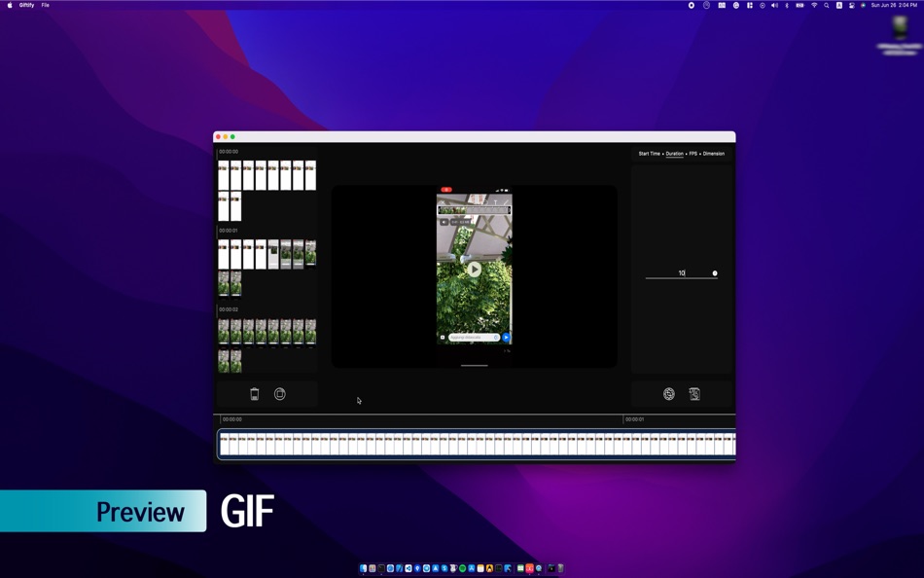
Task: Click the 00:00:02 label in frames panel
Action: (229, 309)
